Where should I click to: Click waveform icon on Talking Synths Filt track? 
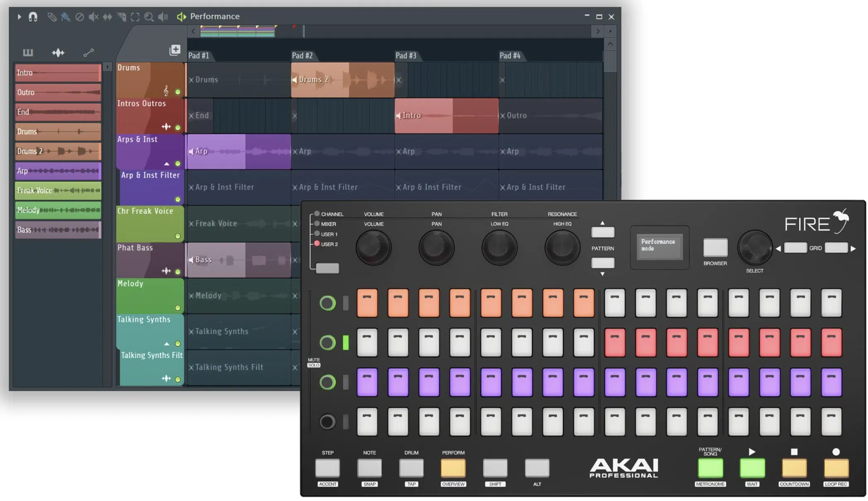(x=166, y=378)
